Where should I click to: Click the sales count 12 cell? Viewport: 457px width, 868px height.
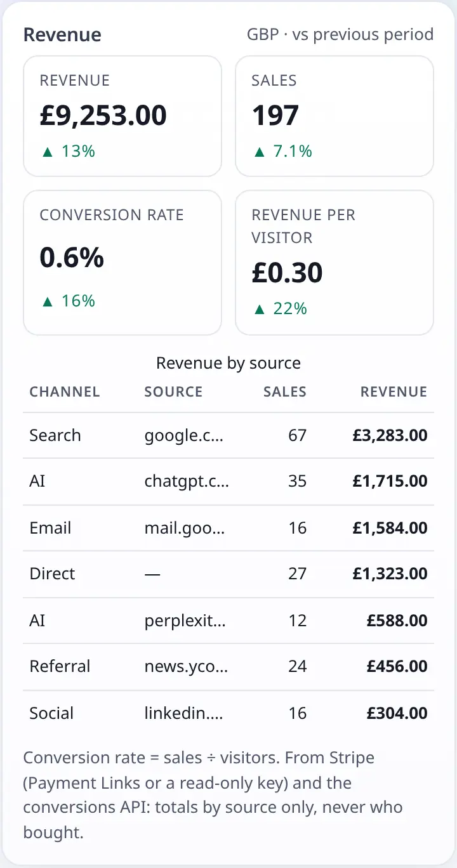tap(297, 621)
